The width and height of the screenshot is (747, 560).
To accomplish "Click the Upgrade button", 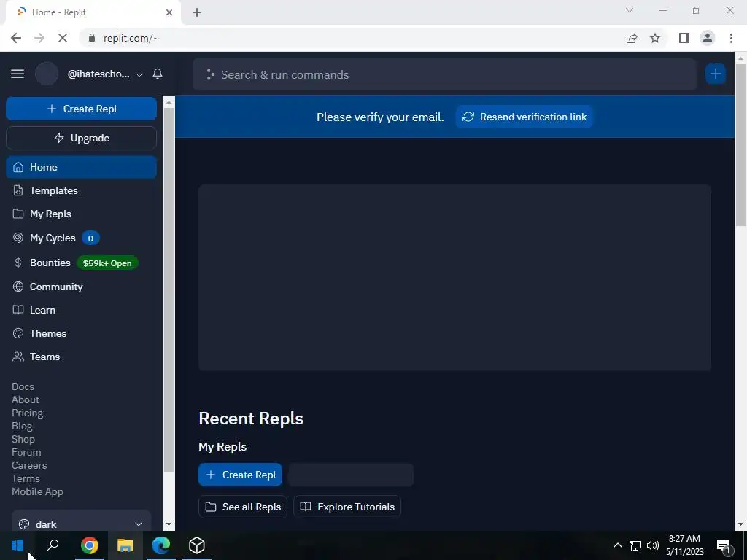I will (82, 138).
